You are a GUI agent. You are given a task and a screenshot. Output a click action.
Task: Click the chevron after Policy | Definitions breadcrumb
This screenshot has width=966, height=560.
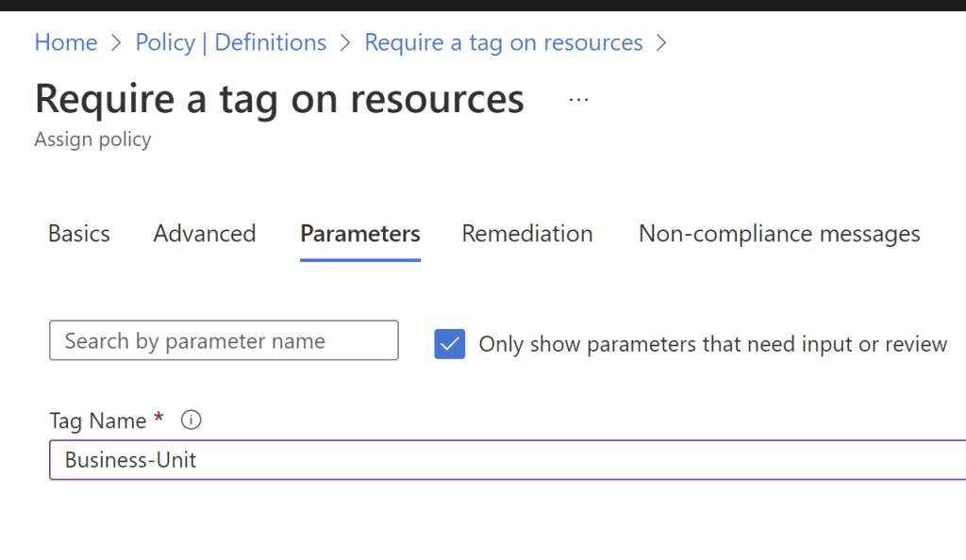(345, 43)
